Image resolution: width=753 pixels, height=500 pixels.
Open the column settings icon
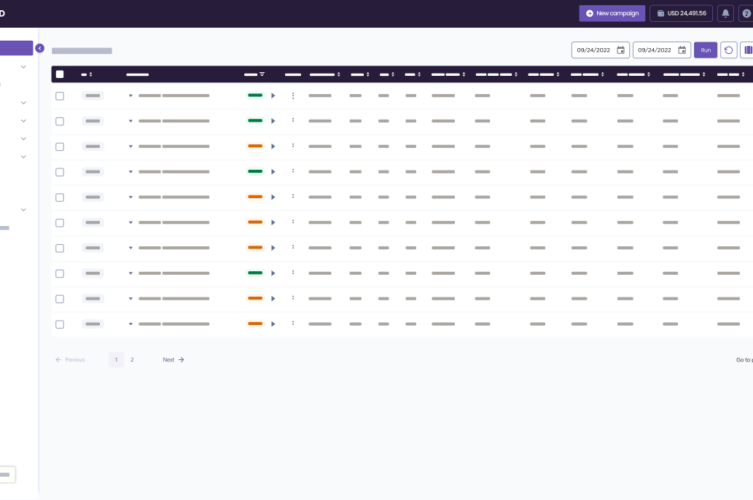(748, 50)
